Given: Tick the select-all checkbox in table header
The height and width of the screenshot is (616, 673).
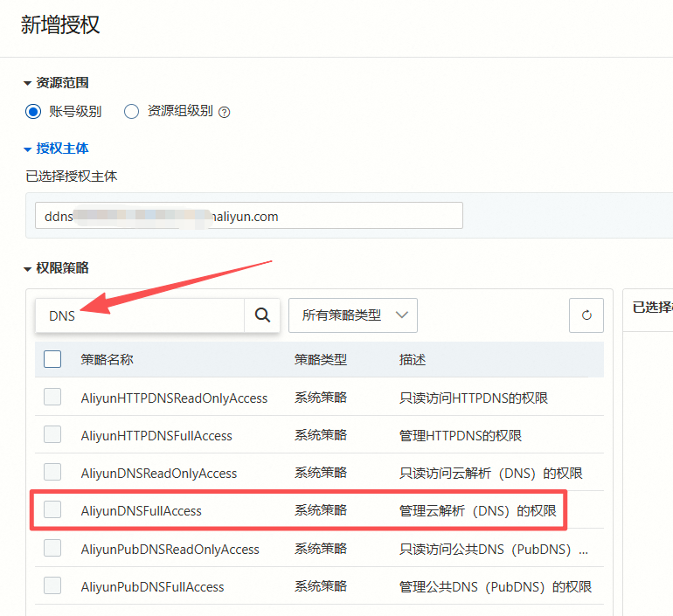Looking at the screenshot, I should pyautogui.click(x=52, y=359).
